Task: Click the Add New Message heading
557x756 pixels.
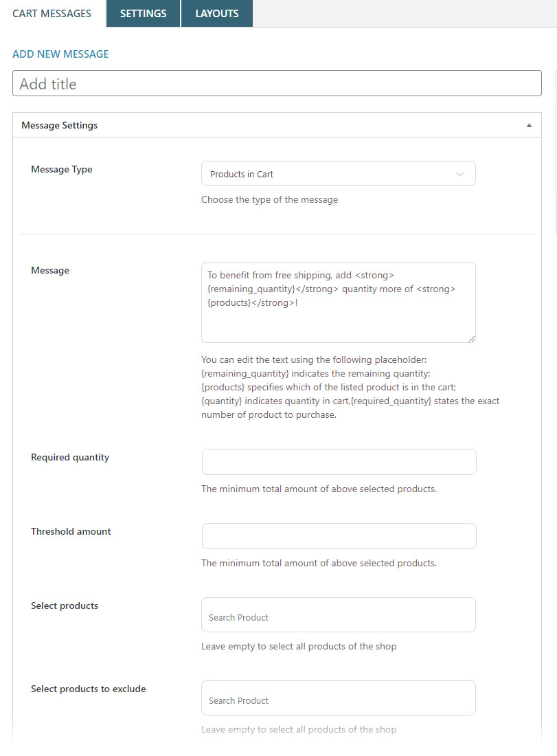Action: (60, 54)
